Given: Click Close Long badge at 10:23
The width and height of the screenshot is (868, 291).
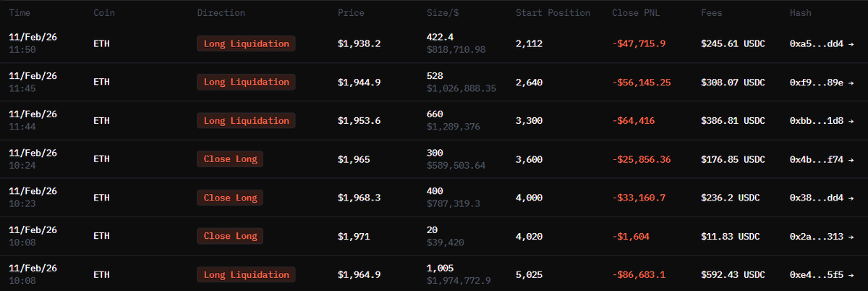Looking at the screenshot, I should click(230, 198).
